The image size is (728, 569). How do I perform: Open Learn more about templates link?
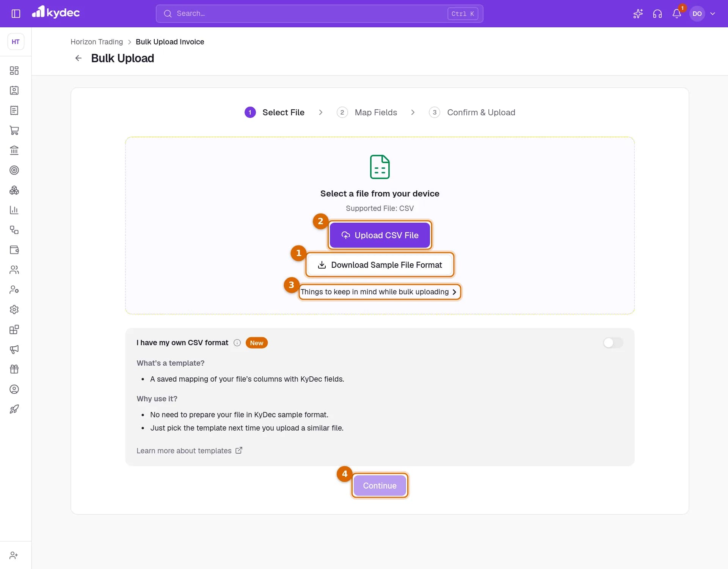[189, 451]
